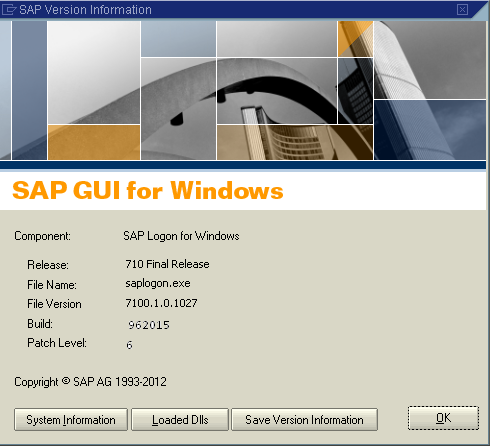Screen dimensions: 490x446
Task: Select the patch level value '6'
Action: [x=129, y=345]
